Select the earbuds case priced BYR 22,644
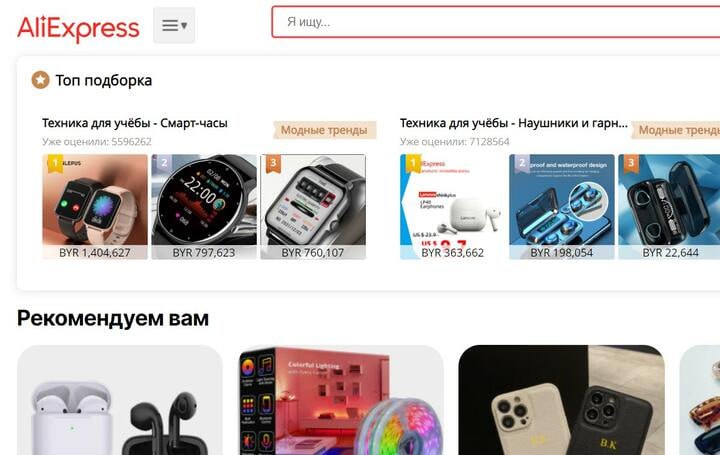 [x=669, y=207]
